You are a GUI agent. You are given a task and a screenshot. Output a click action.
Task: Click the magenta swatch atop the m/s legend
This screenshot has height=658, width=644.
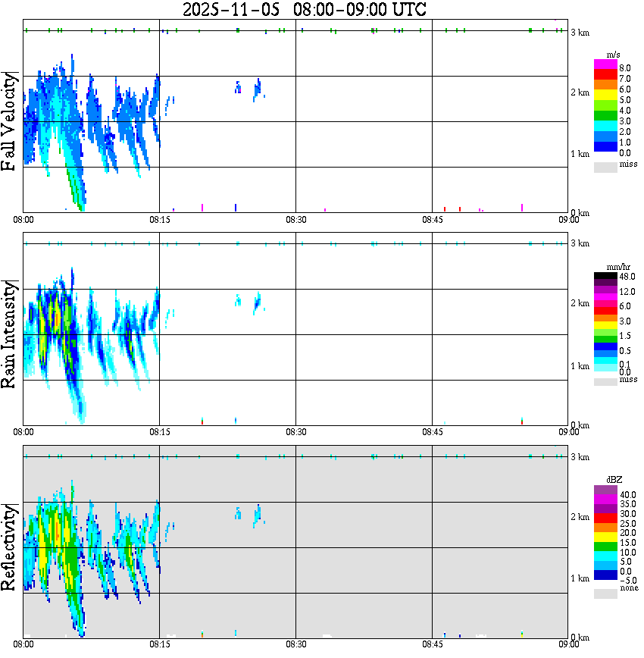point(605,64)
